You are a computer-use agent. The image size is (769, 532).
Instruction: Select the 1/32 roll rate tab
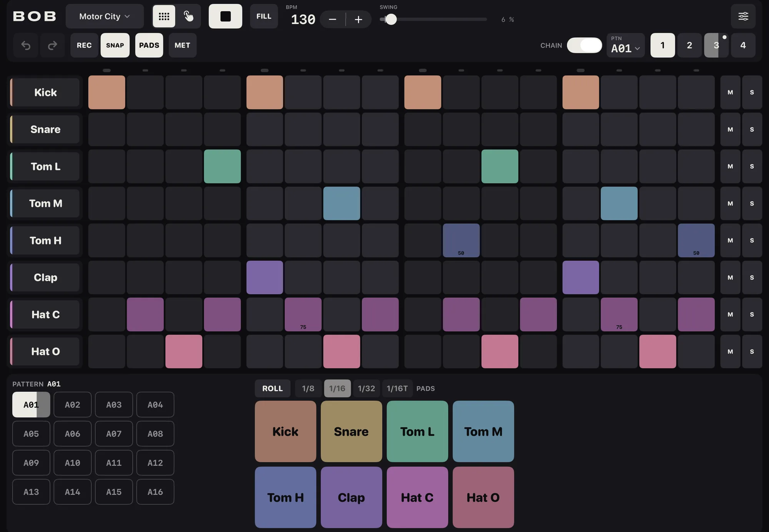(366, 388)
